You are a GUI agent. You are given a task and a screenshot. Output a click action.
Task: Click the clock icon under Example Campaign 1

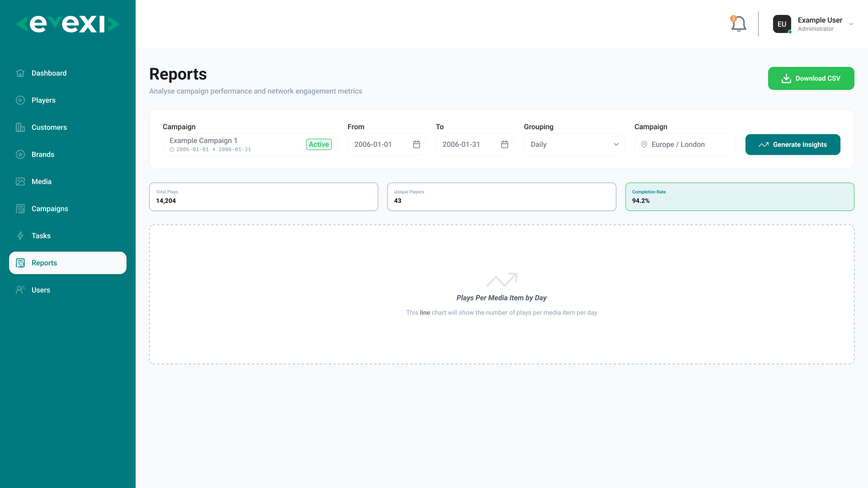(x=172, y=150)
